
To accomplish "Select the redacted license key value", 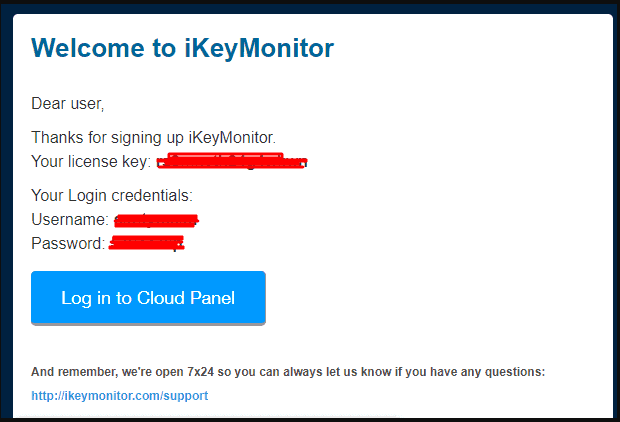I will click(x=232, y=161).
